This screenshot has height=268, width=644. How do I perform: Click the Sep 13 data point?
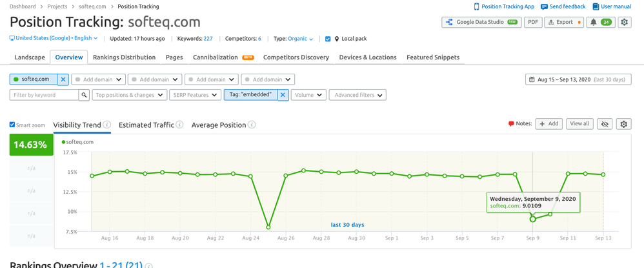[603, 174]
